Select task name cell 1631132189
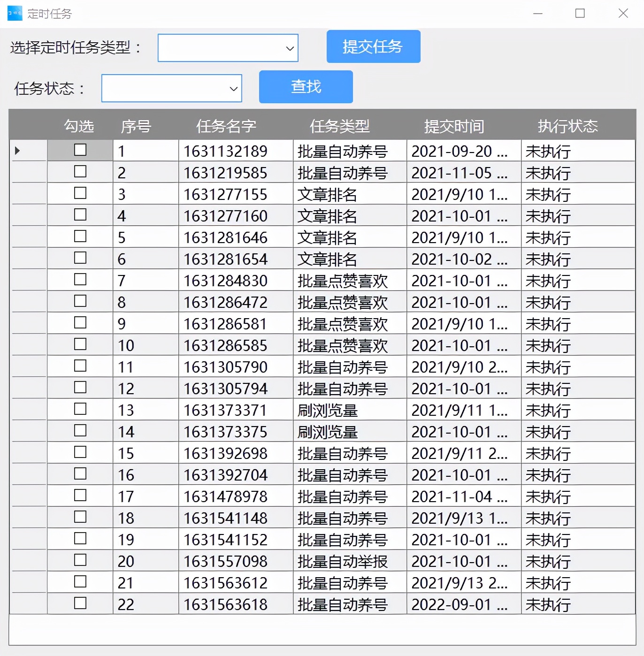The image size is (644, 656). [236, 151]
